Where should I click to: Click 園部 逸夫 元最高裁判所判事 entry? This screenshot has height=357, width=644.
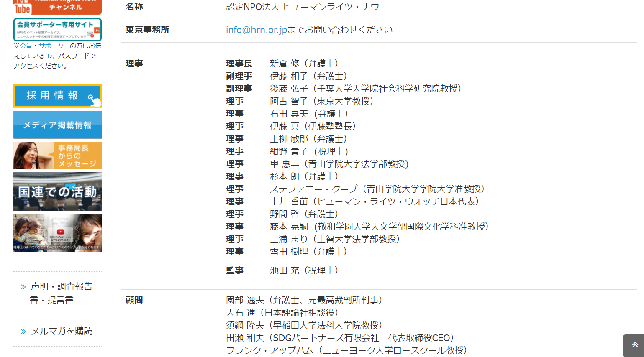305,300
